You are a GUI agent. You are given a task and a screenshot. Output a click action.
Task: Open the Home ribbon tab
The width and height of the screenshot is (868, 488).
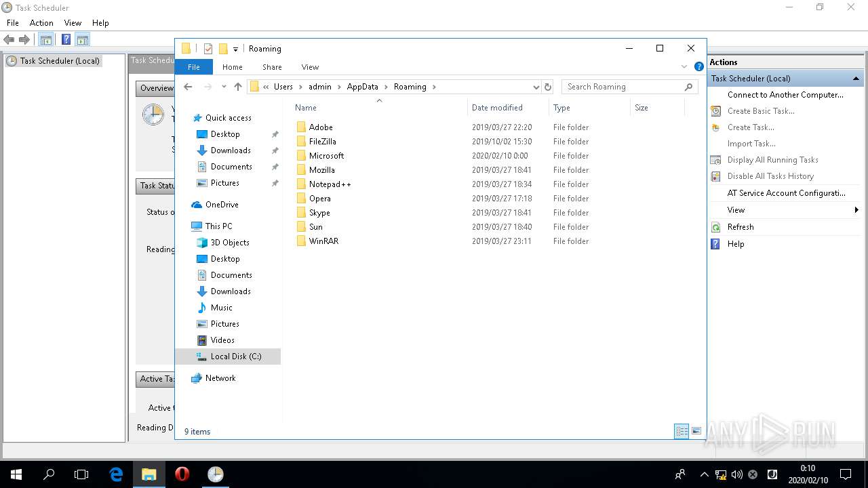[233, 67]
